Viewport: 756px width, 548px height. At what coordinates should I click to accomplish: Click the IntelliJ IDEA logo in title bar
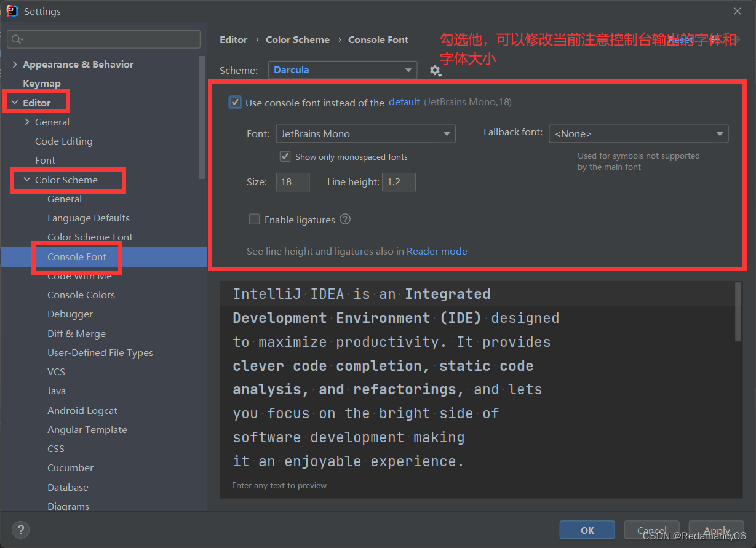12,11
